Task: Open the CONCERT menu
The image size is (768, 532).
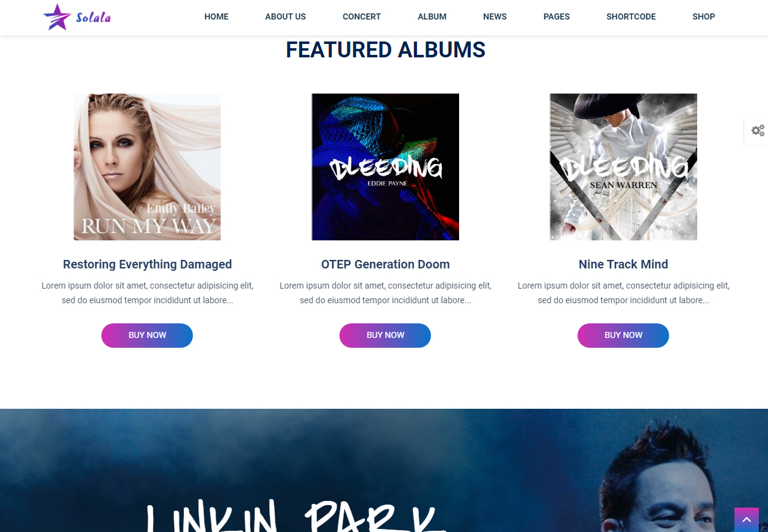Action: coord(361,17)
